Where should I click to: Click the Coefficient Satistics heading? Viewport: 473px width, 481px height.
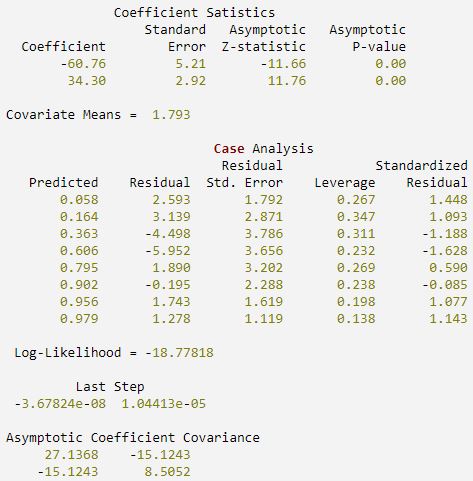[194, 13]
